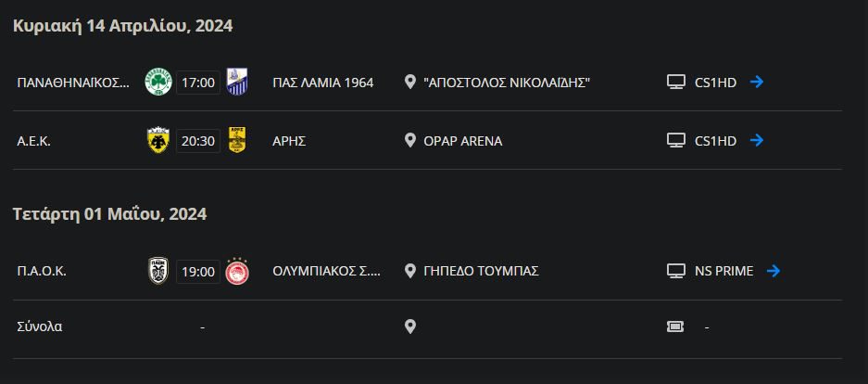Viewport: 868px width, 384px height.
Task: Open the ΑΡΗΣ team name link
Action: 289,141
